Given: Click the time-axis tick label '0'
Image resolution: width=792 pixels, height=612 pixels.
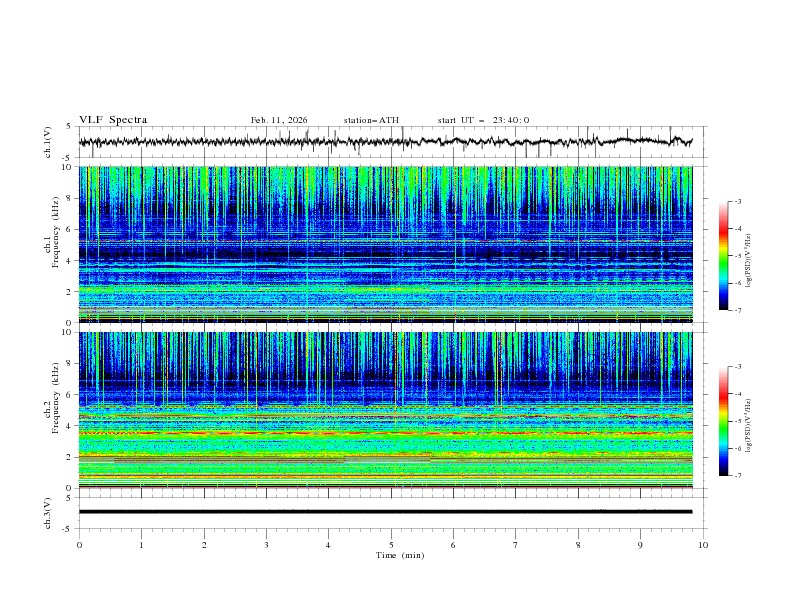Looking at the screenshot, I should click(79, 545).
